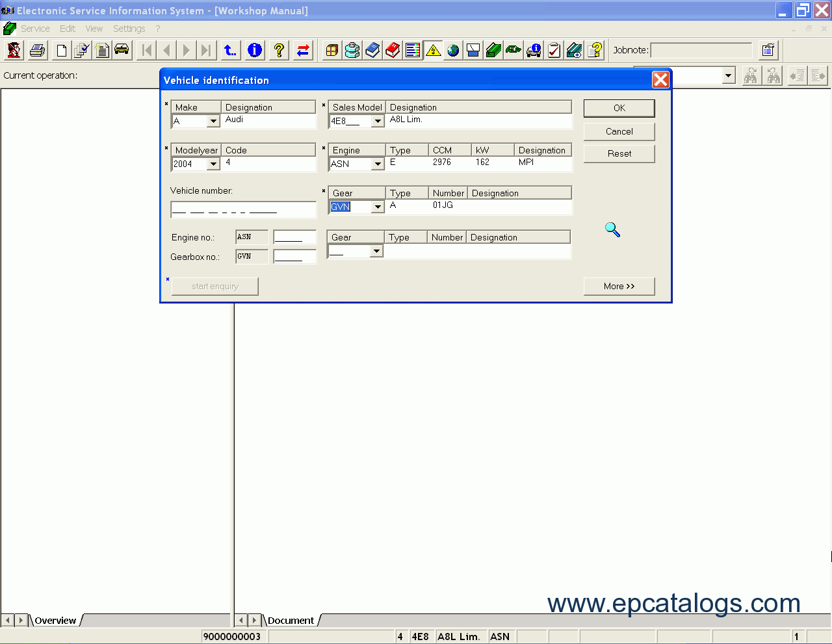
Task: Click the magnifying glass icon in the dialog
Action: 612,229
